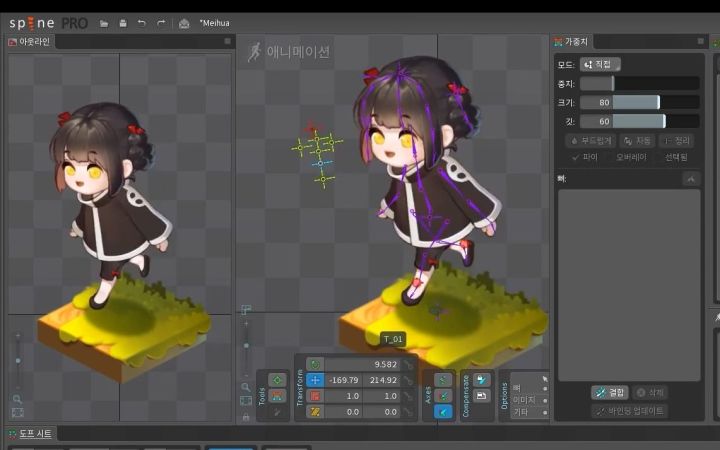720x450 pixels.
Task: Click the 자동 weights button
Action: pyautogui.click(x=637, y=141)
